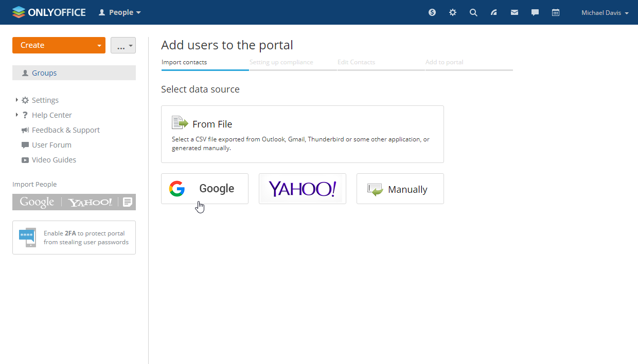Click the "Add users to the portal" heading
The width and height of the screenshot is (638, 364).
(x=227, y=45)
